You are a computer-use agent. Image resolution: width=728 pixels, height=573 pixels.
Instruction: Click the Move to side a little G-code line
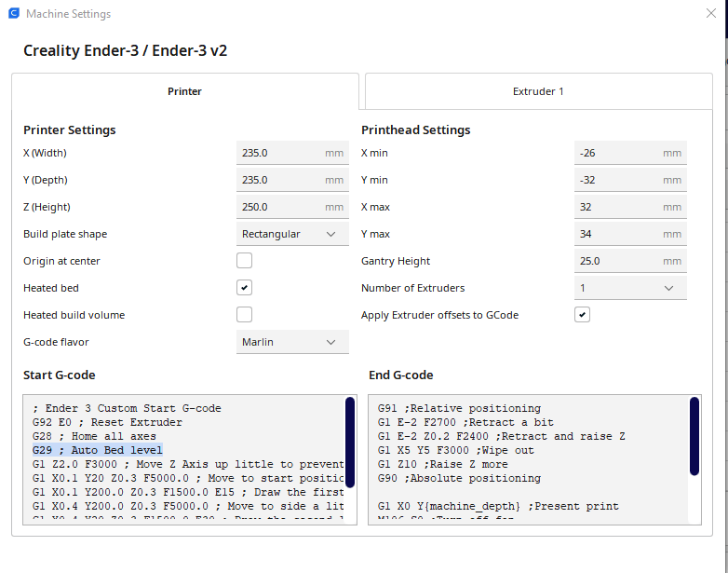188,506
